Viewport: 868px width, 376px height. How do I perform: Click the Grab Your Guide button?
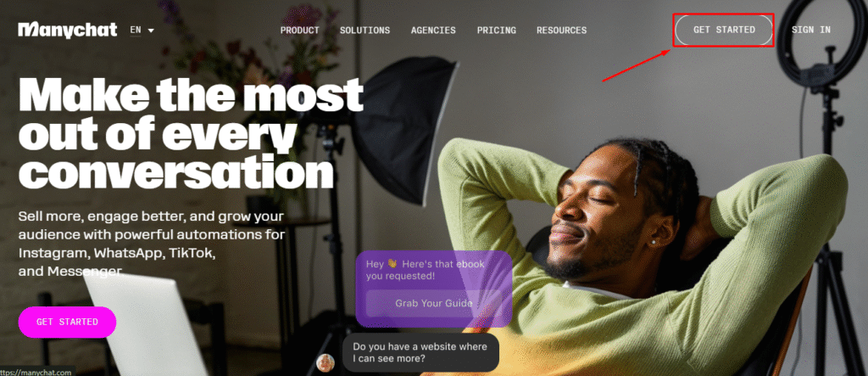tap(433, 303)
